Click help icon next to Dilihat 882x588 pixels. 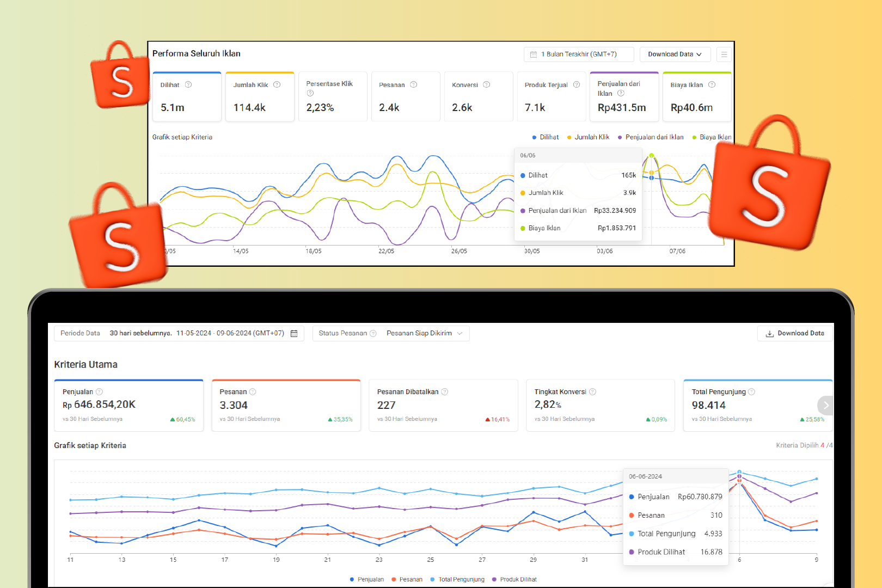(x=188, y=84)
